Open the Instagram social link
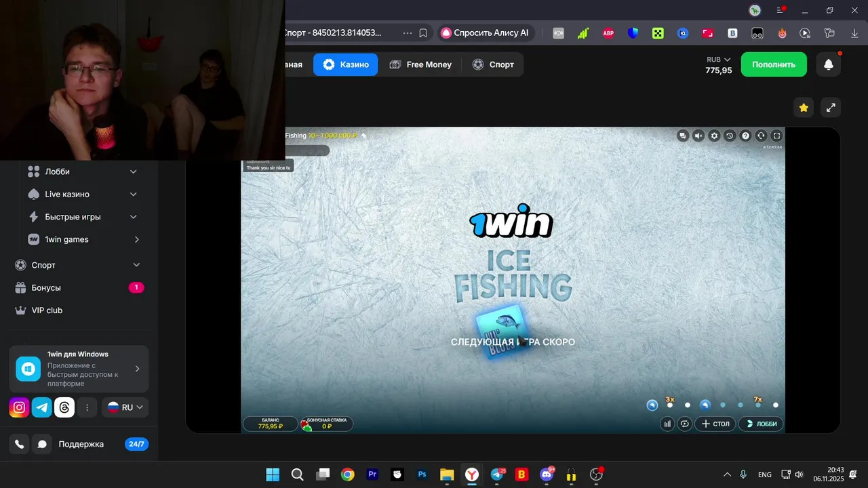The height and width of the screenshot is (488, 868). pyautogui.click(x=19, y=407)
